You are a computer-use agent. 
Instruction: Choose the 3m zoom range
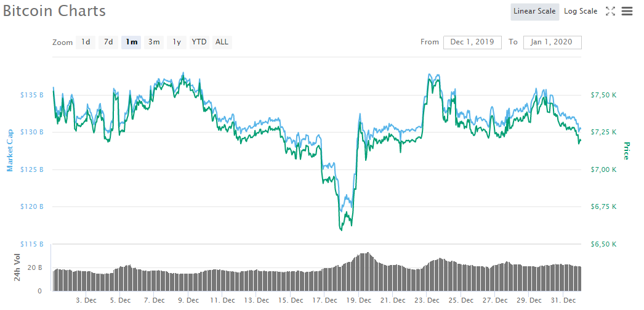[154, 42]
